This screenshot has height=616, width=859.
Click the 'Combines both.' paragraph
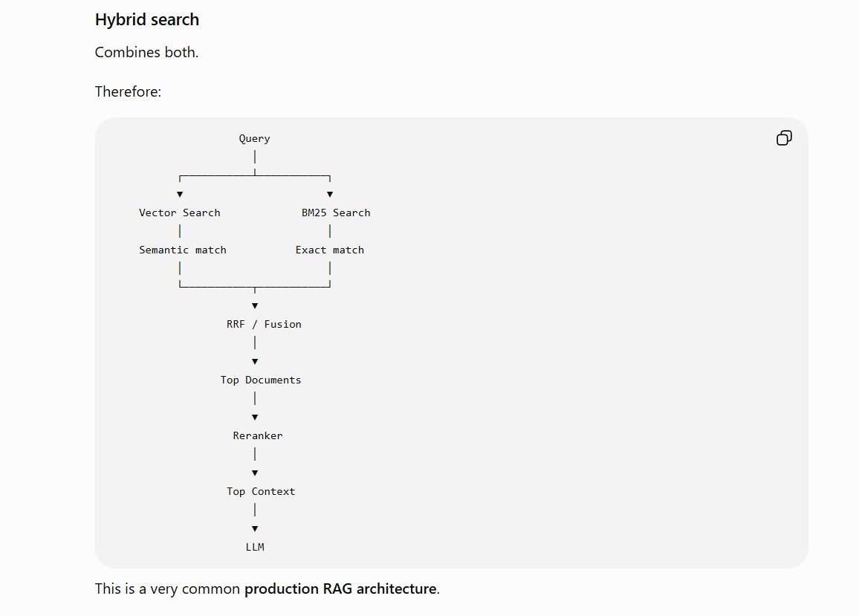(x=146, y=52)
